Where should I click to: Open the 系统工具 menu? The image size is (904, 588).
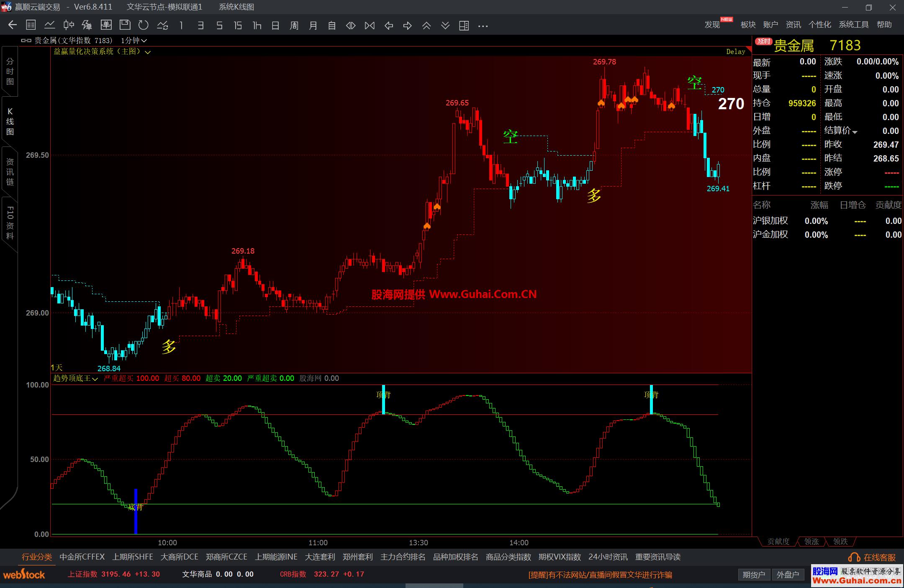(x=853, y=25)
